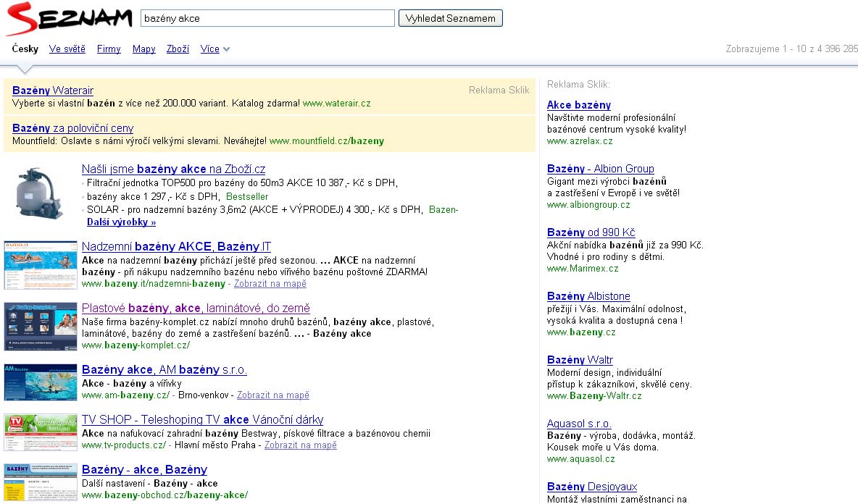Screen dimensions: 858x504
Task: Click the bazény-komplet site thumbnail
Action: (41, 327)
